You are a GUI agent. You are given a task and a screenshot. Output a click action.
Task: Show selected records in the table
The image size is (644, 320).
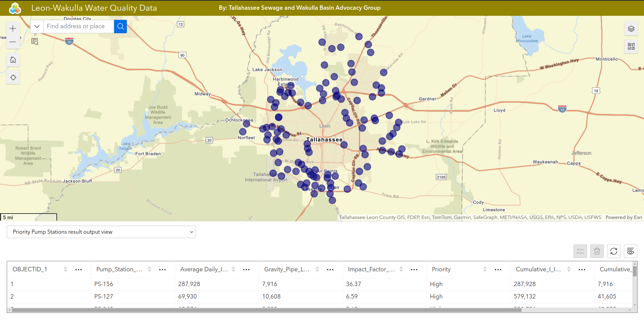pos(580,251)
